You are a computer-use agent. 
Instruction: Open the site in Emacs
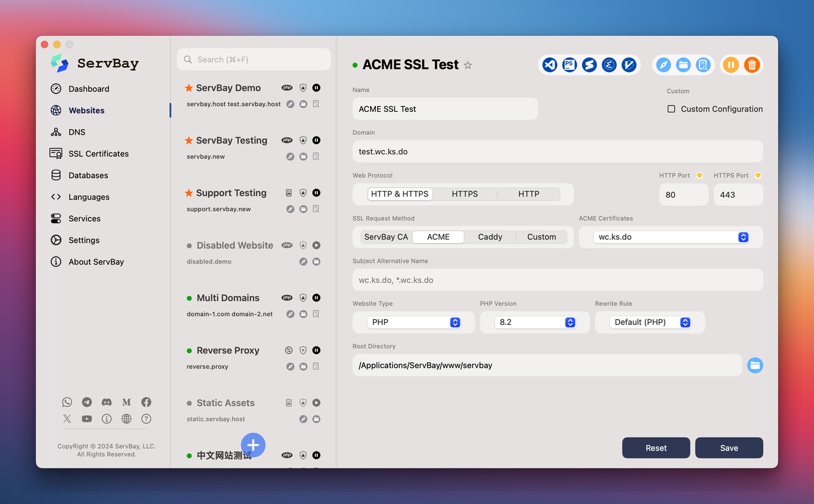609,65
